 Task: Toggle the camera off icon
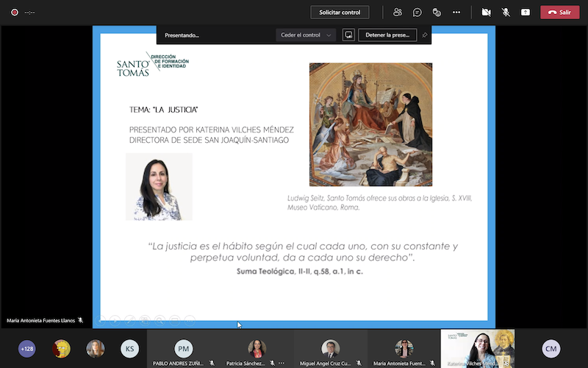coord(487,13)
